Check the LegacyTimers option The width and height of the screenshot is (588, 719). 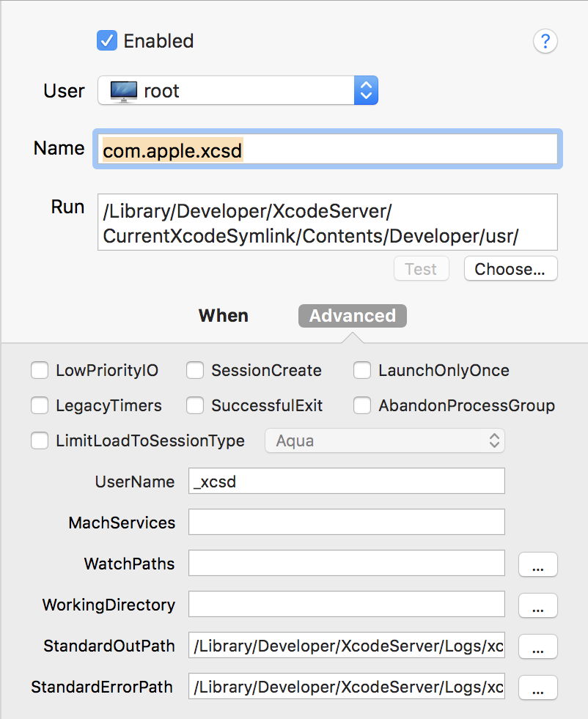tap(40, 405)
